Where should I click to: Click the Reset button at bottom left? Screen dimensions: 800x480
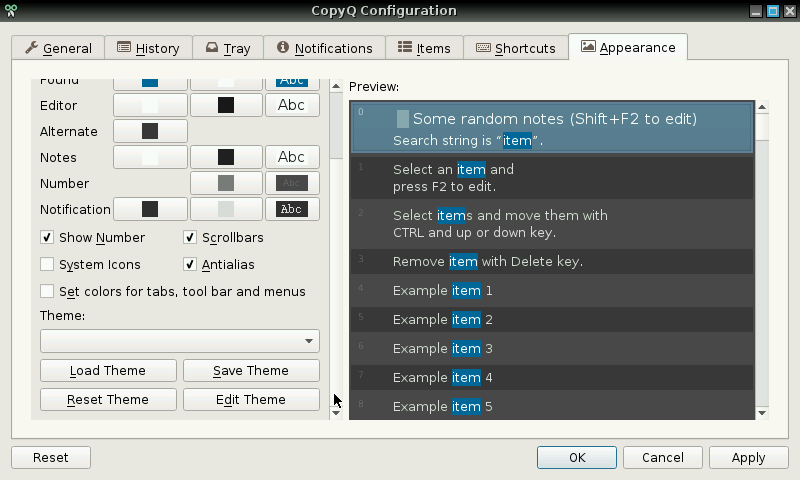click(x=51, y=458)
